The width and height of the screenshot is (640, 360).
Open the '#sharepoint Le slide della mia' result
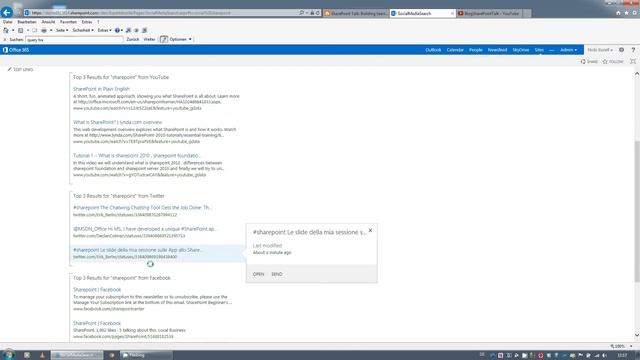[137, 250]
